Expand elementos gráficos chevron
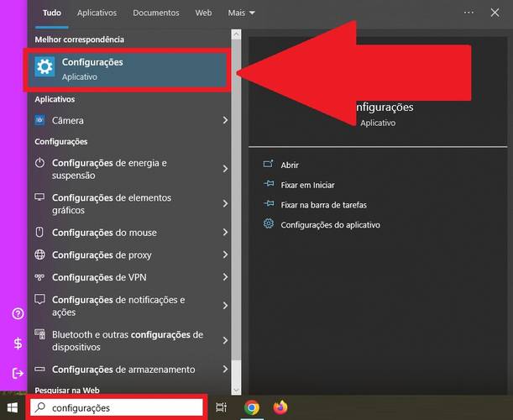The width and height of the screenshot is (513, 420). [225, 203]
